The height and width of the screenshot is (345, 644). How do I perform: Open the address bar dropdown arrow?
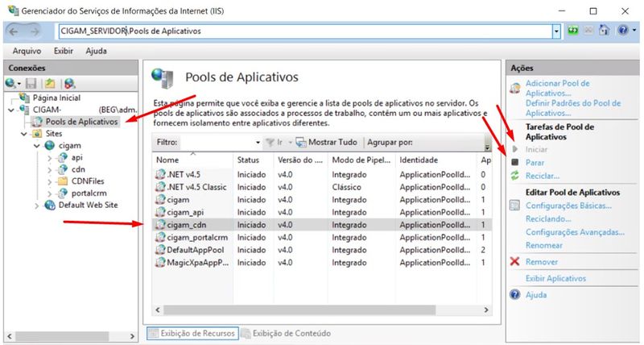[x=557, y=31]
